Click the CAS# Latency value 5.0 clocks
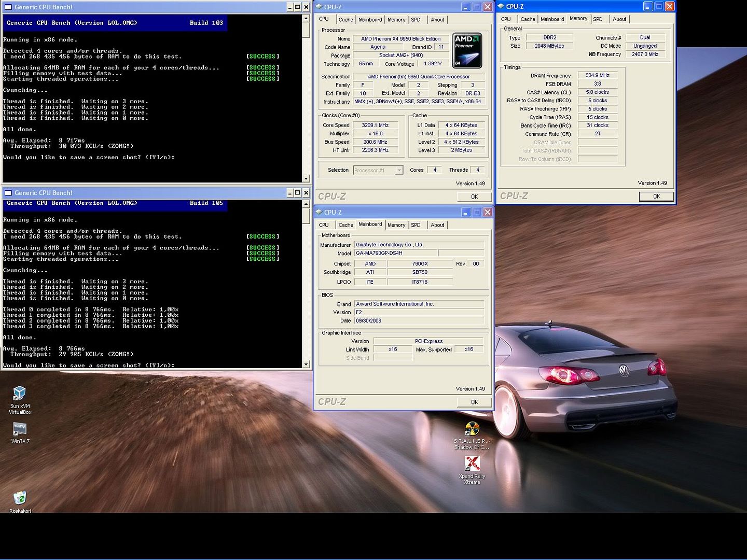747x560 pixels. coord(598,92)
